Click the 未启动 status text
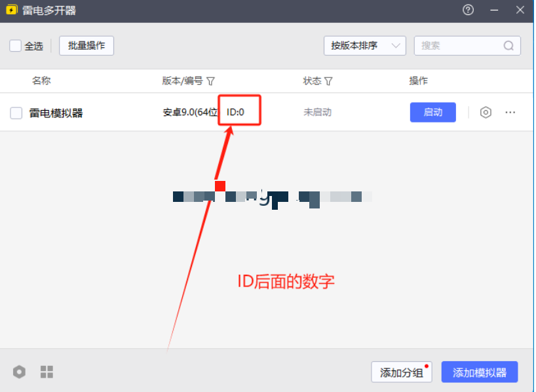The height and width of the screenshot is (392, 536). (x=317, y=112)
